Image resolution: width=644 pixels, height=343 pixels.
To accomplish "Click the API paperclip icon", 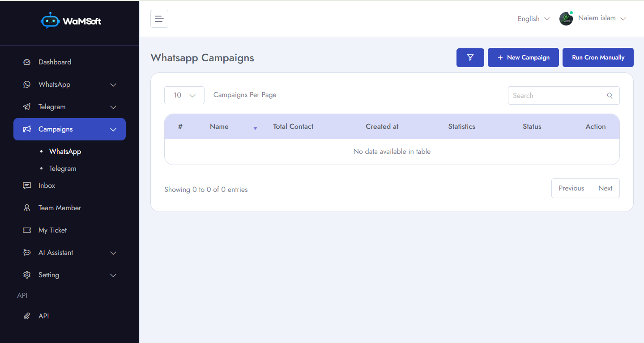I will 27,316.
